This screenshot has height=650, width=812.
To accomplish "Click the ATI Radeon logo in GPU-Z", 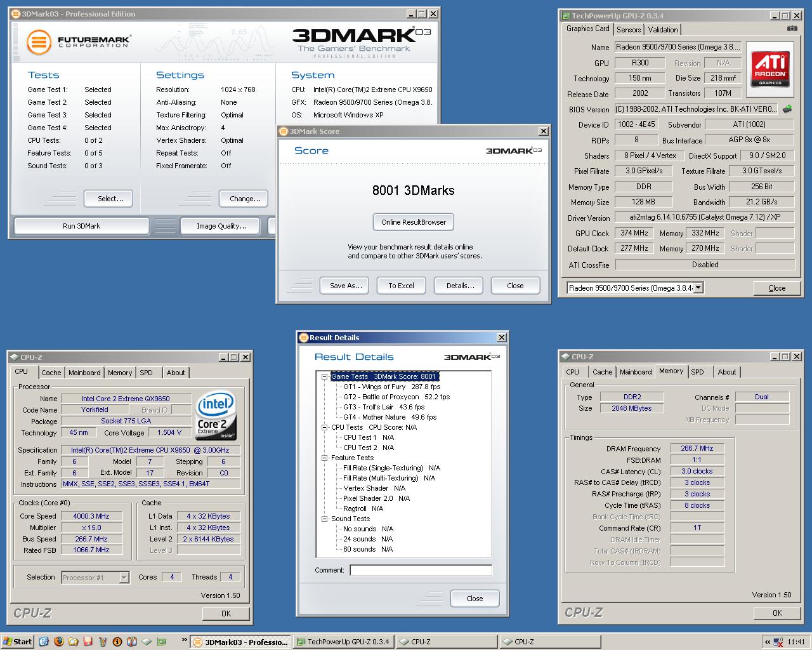I will tap(770, 70).
